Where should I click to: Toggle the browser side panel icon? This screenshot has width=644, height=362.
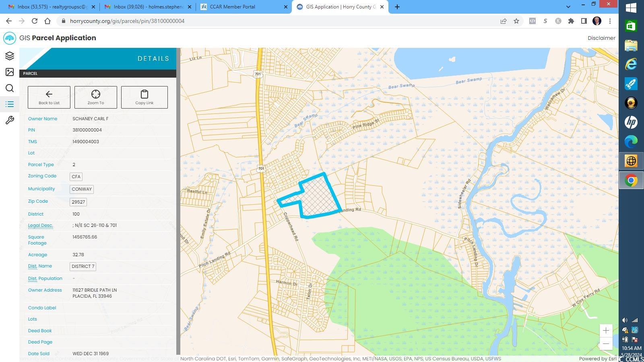point(584,21)
